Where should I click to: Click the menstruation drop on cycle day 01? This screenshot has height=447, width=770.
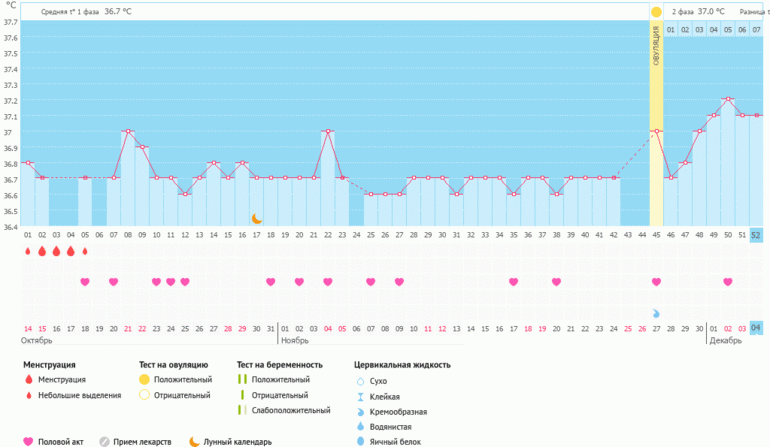(28, 252)
